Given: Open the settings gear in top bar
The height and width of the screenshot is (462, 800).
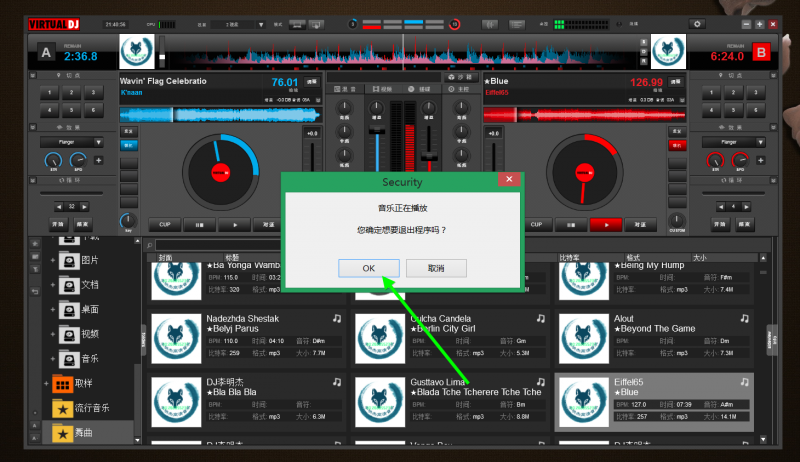Looking at the screenshot, I should [697, 24].
